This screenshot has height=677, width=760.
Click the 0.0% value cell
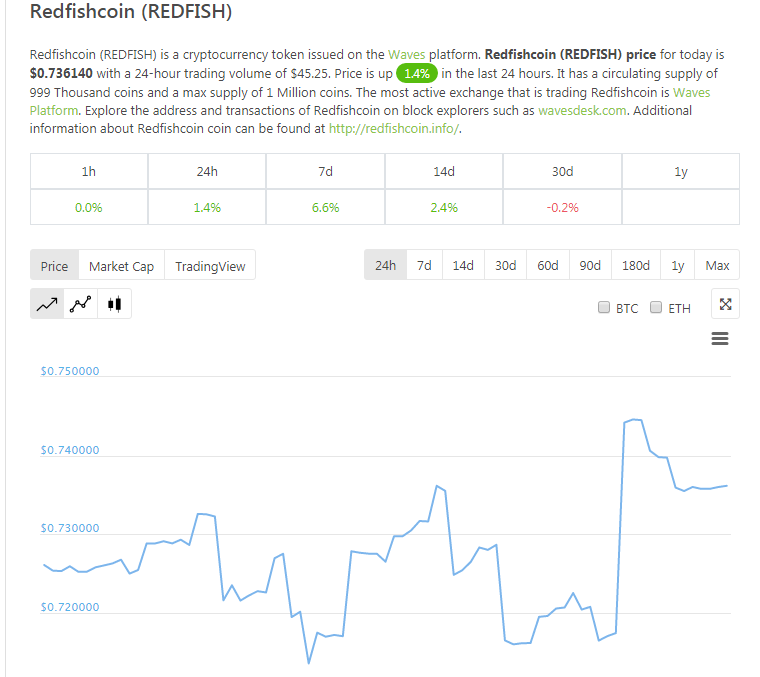(89, 207)
